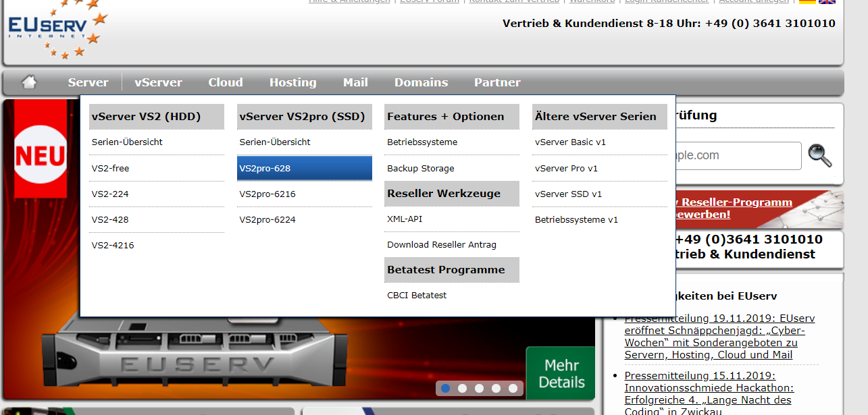The width and height of the screenshot is (868, 415).
Task: Click the EUserv logo
Action: [x=57, y=30]
